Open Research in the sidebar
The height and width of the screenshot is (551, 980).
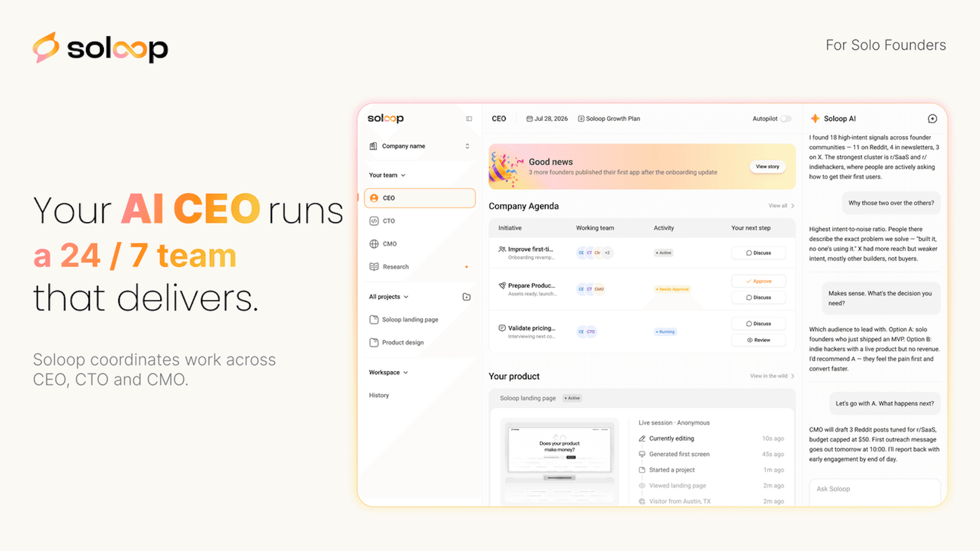pyautogui.click(x=420, y=267)
